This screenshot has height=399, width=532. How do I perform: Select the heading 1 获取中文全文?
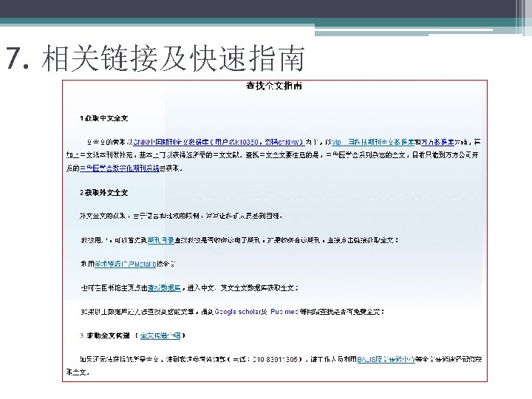(104, 118)
